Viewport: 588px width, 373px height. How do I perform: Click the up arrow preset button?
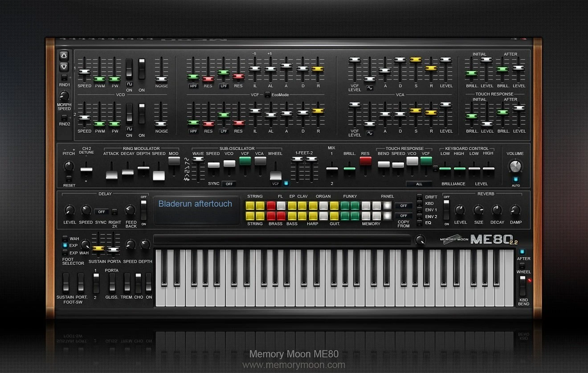coord(64,56)
